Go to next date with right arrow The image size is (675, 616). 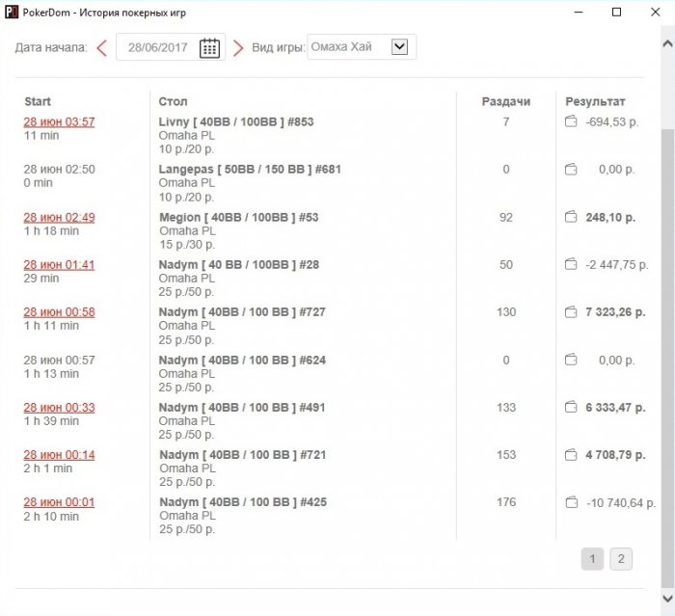[238, 48]
